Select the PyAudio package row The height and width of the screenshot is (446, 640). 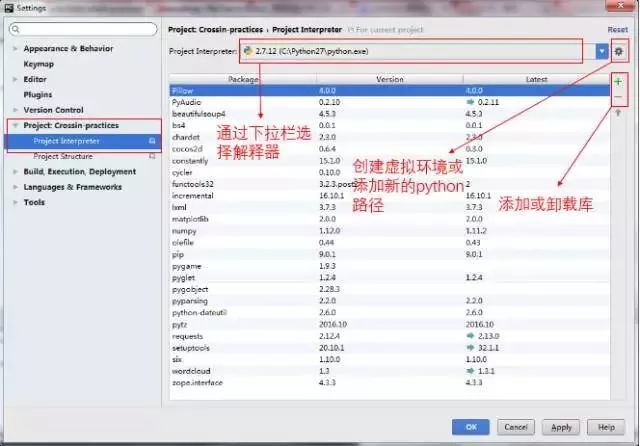tap(390, 102)
